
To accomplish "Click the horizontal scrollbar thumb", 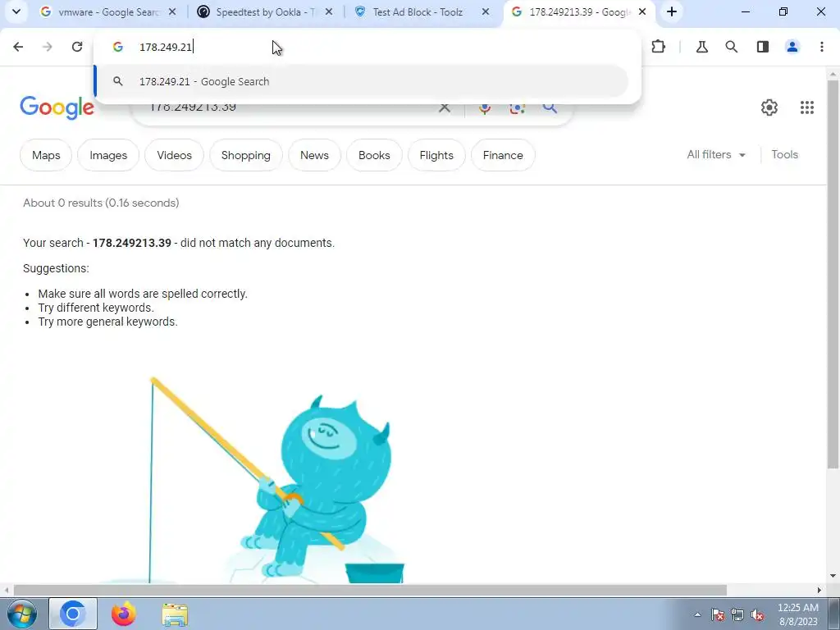I will [x=370, y=590].
